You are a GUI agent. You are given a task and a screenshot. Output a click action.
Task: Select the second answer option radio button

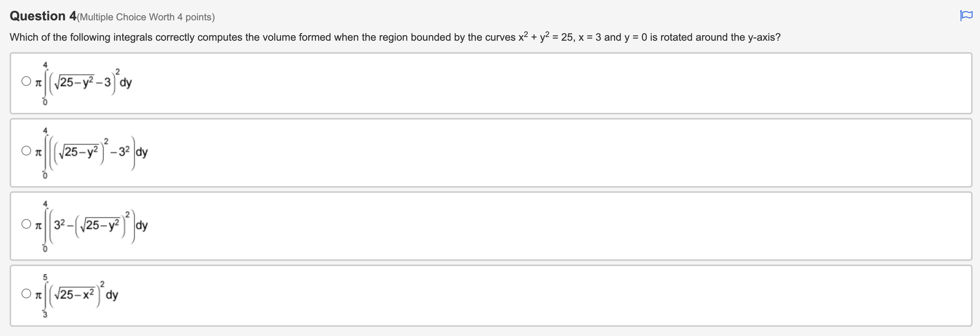coord(26,151)
